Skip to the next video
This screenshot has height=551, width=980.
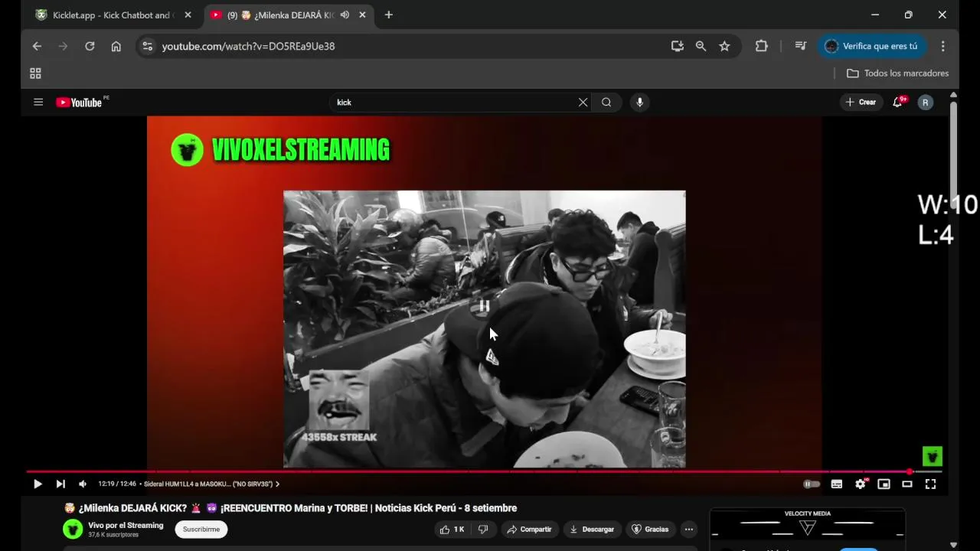[60, 484]
